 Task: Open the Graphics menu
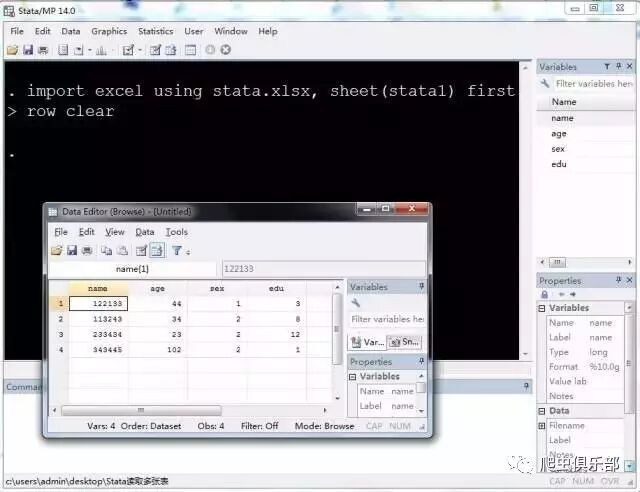coord(109,31)
